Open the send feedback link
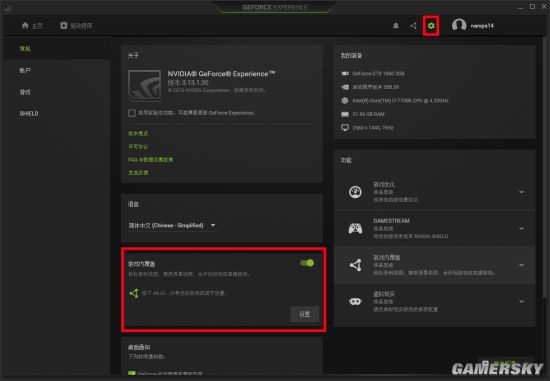 coord(138,173)
